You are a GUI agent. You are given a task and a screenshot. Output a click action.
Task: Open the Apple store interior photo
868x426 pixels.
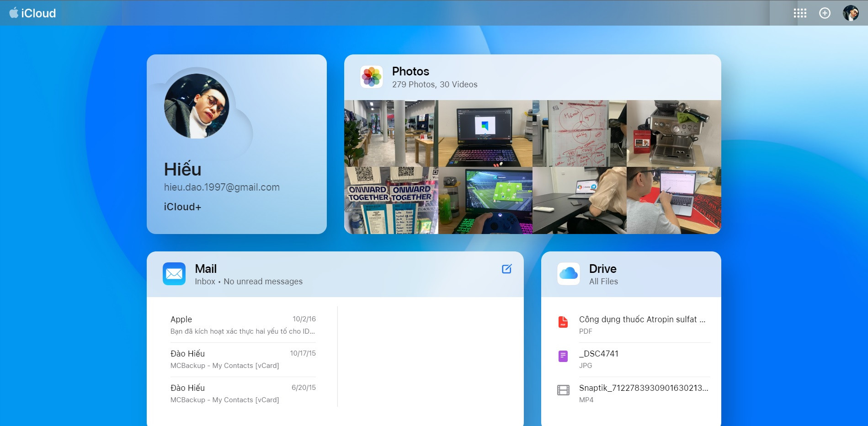click(391, 133)
